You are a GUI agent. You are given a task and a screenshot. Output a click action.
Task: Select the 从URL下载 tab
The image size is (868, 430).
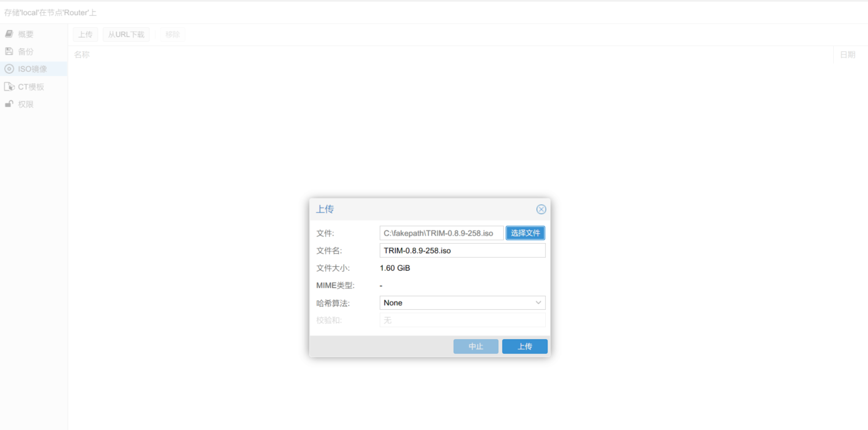click(126, 34)
